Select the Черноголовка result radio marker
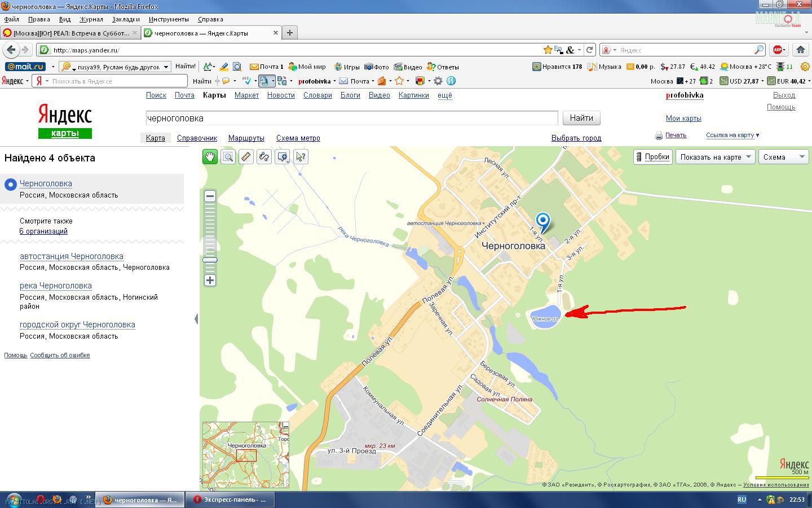This screenshot has width=812, height=508. pos(11,185)
